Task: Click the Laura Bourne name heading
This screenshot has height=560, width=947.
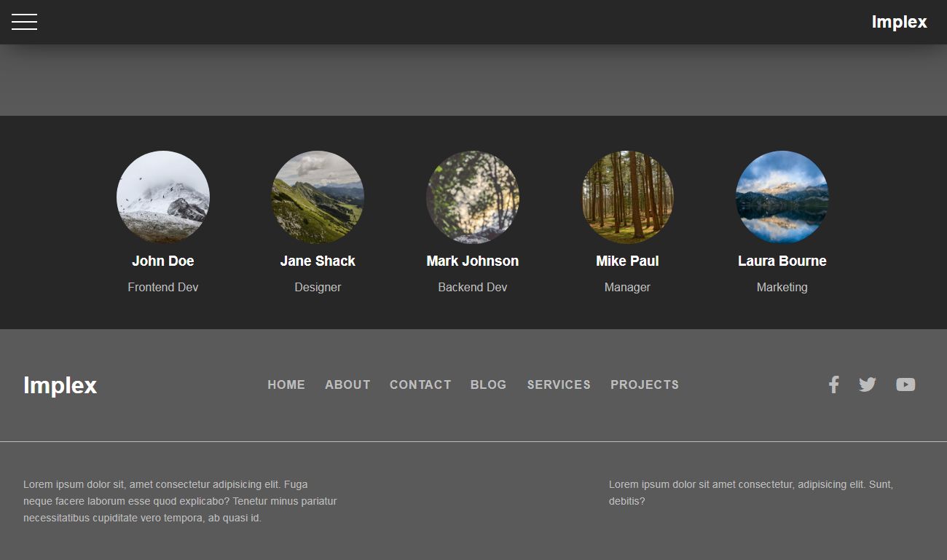Action: click(x=782, y=261)
